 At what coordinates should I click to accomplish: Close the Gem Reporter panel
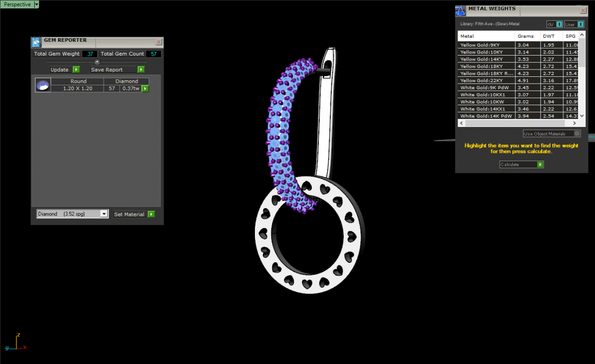tap(159, 42)
